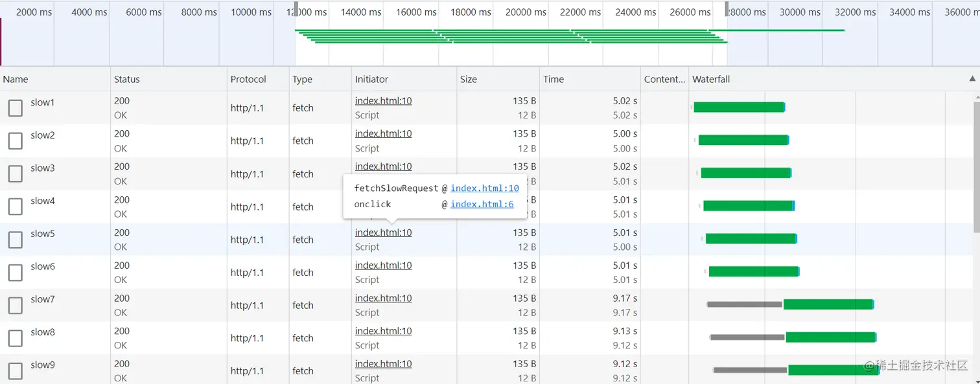The width and height of the screenshot is (980, 384).
Task: Select the slow1 request name
Action: (x=43, y=102)
